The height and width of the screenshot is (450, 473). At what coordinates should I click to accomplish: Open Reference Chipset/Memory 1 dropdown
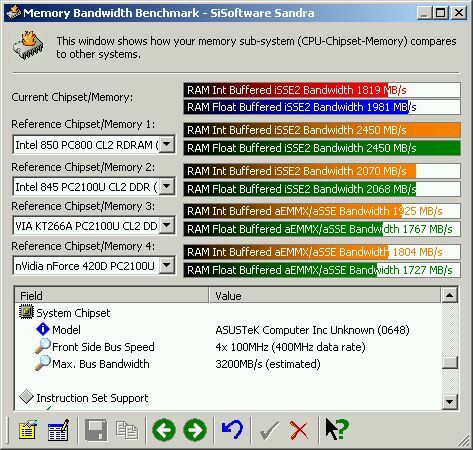(x=167, y=144)
